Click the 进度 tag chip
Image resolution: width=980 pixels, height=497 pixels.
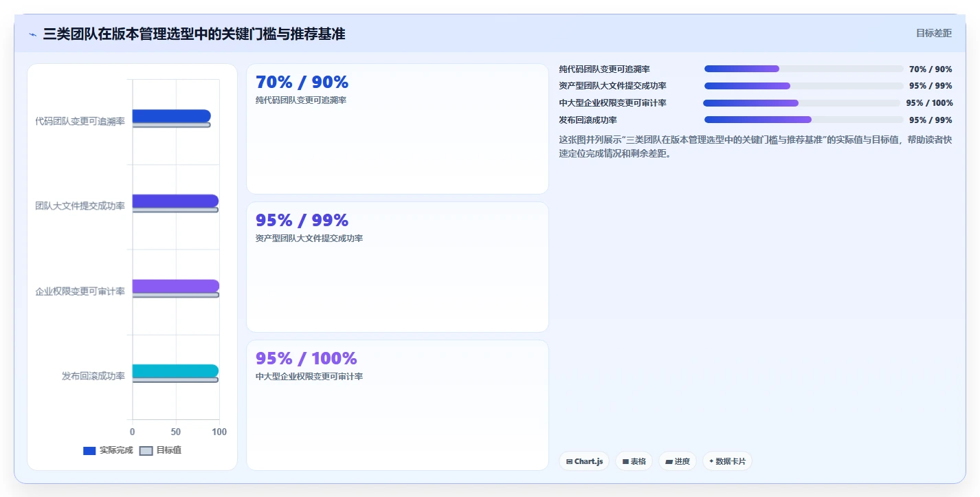[x=678, y=461]
